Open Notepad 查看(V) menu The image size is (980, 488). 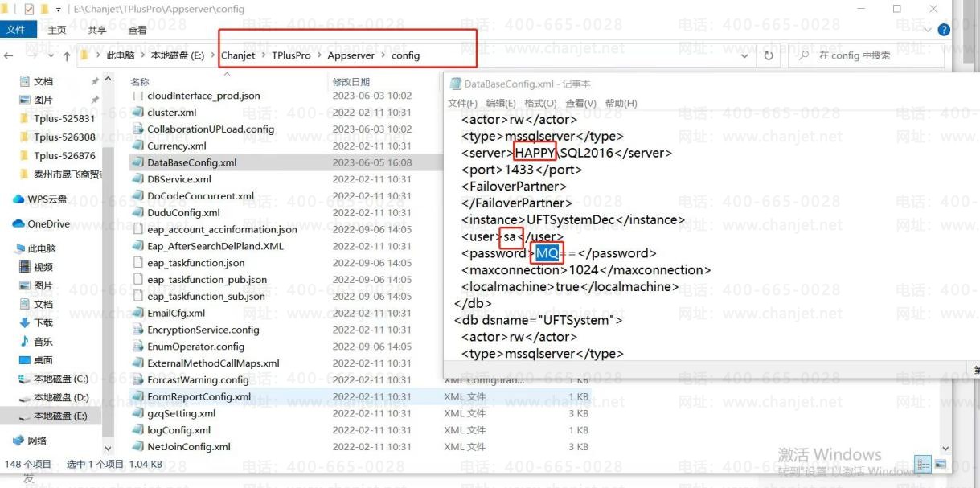[580, 104]
